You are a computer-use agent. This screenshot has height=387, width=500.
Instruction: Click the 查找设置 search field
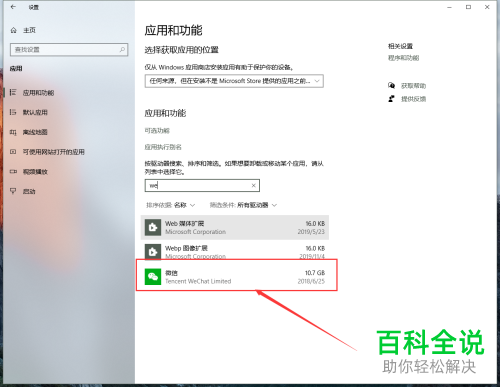tap(69, 50)
